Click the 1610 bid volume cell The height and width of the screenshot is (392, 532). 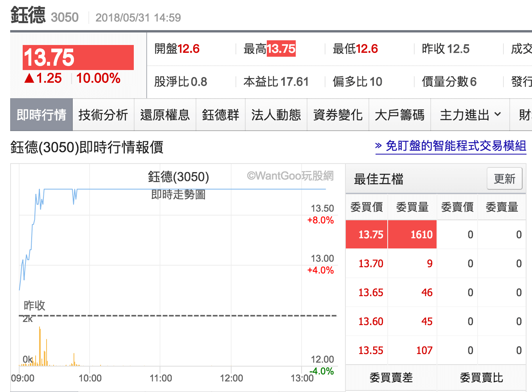coord(412,234)
